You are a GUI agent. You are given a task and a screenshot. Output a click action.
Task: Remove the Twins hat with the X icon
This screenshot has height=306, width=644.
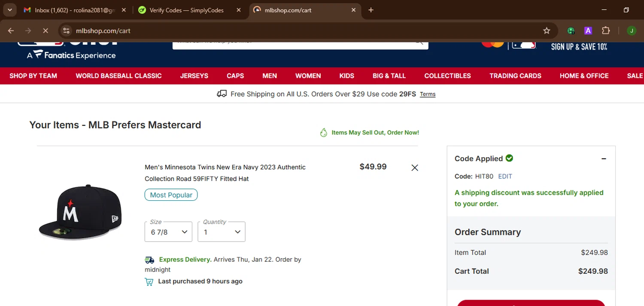coord(415,168)
